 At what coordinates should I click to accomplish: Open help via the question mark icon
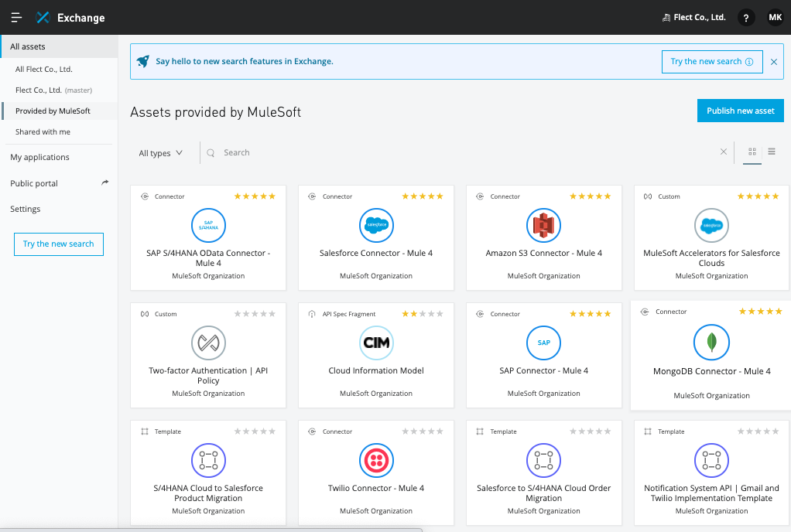[x=745, y=17]
